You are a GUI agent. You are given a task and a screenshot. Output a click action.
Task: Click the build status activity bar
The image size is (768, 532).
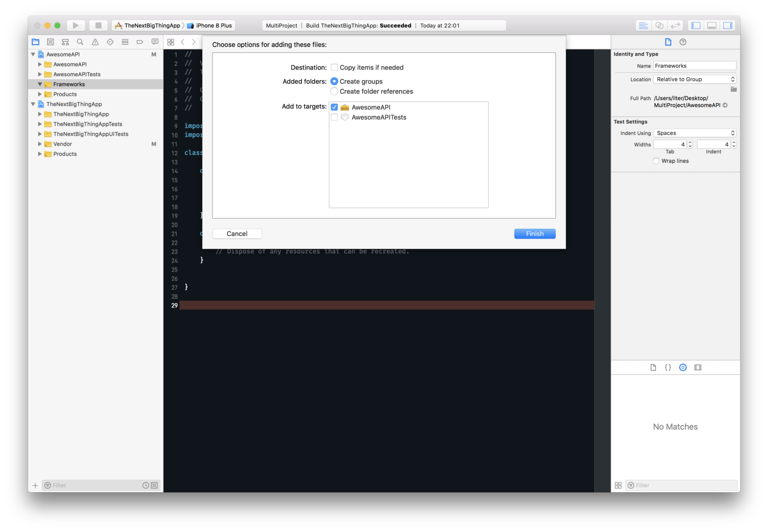tap(384, 25)
